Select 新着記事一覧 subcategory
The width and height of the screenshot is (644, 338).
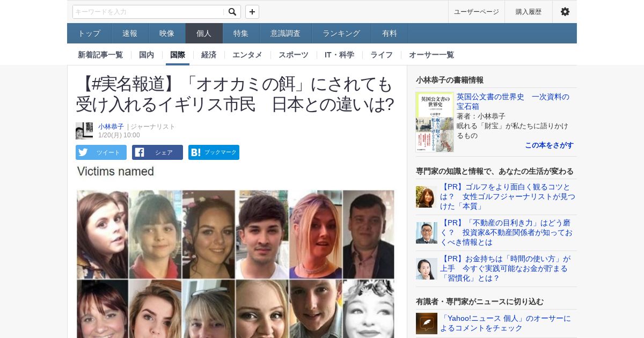(x=100, y=55)
